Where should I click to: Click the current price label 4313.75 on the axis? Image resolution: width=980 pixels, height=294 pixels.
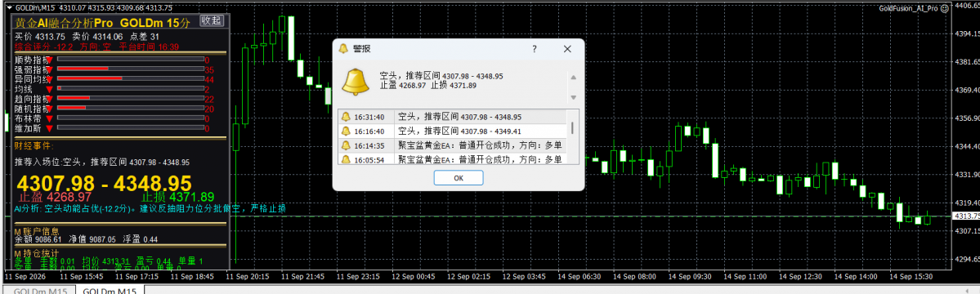965,216
